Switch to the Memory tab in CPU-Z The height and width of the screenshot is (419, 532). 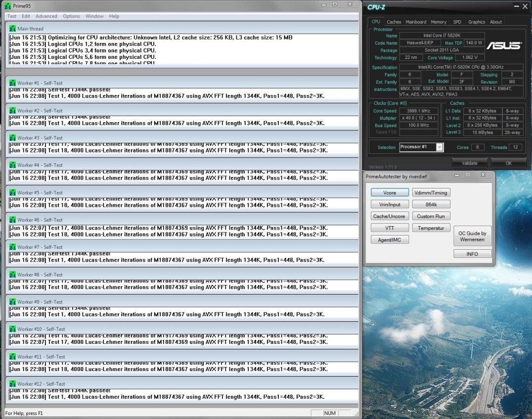[439, 22]
